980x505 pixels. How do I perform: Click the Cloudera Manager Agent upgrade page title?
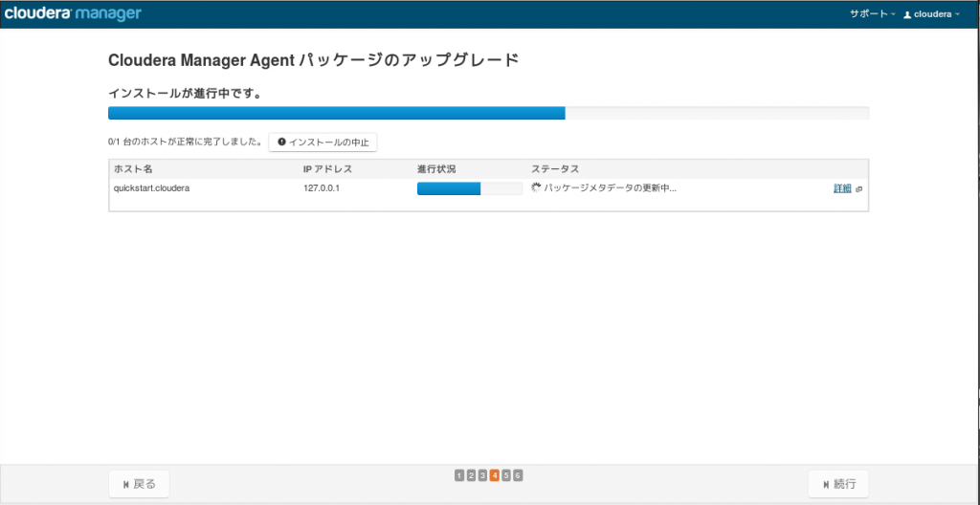(314, 60)
